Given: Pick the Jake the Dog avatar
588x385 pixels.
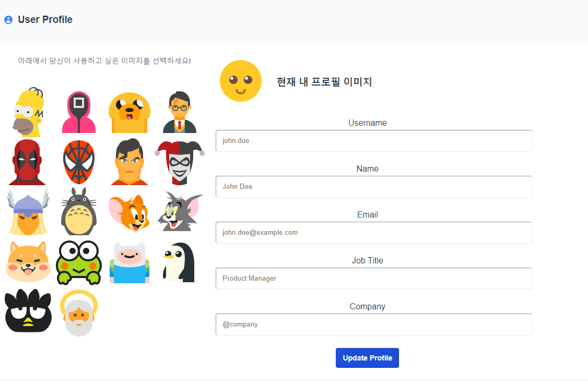Looking at the screenshot, I should click(130, 112).
